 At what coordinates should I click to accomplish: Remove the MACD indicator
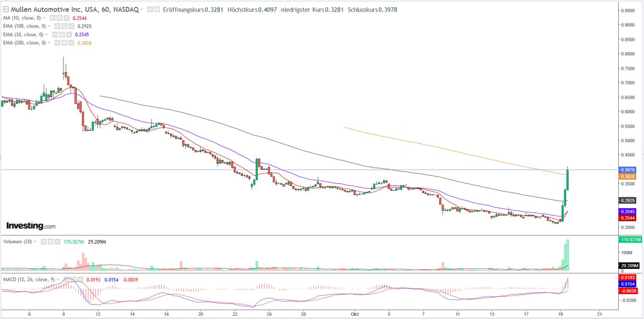[x=80, y=279]
